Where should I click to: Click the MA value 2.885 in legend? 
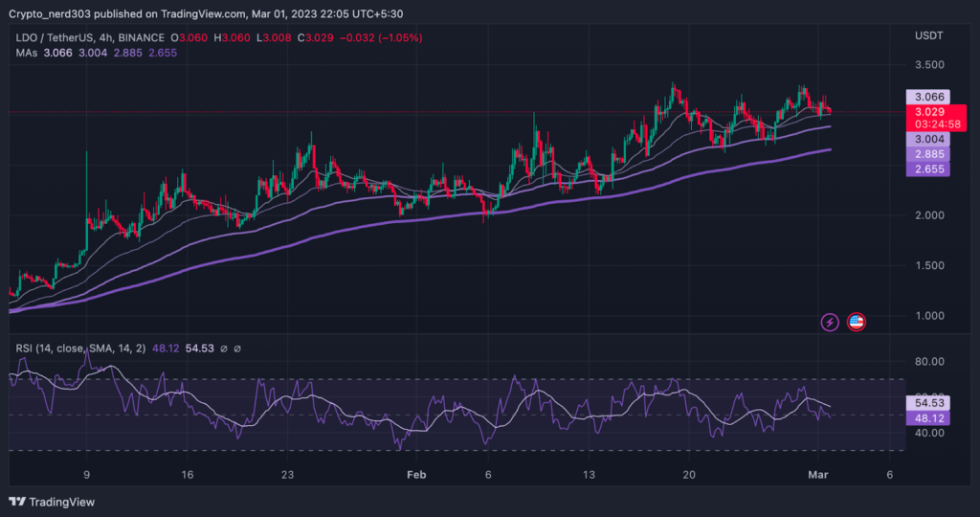(127, 54)
